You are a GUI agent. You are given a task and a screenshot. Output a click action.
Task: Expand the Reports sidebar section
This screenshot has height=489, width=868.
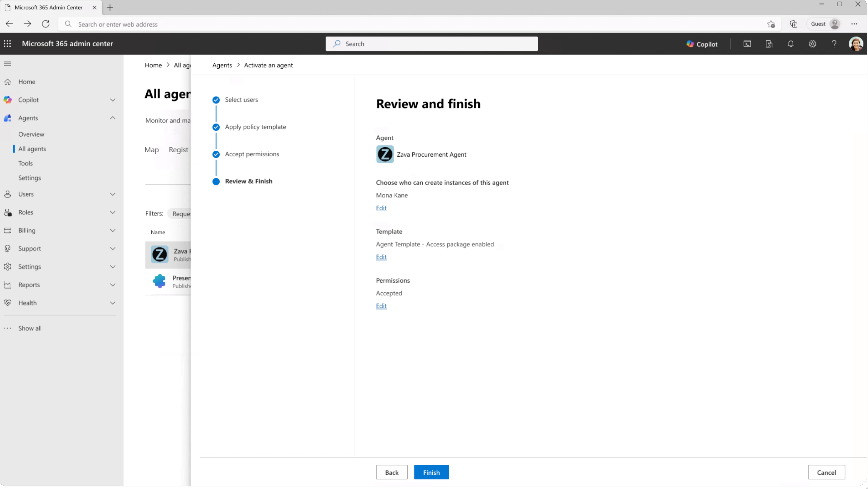click(x=112, y=285)
